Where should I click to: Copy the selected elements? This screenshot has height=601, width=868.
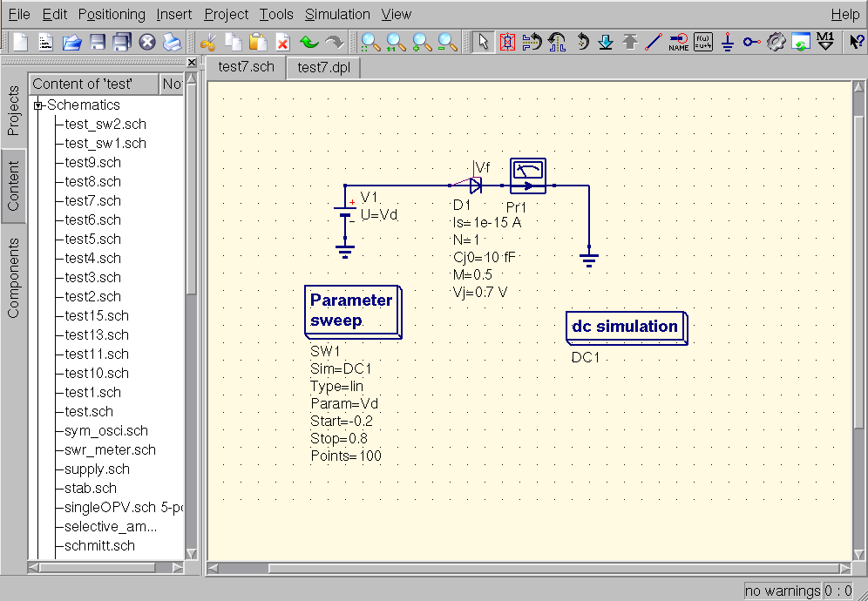[x=233, y=42]
